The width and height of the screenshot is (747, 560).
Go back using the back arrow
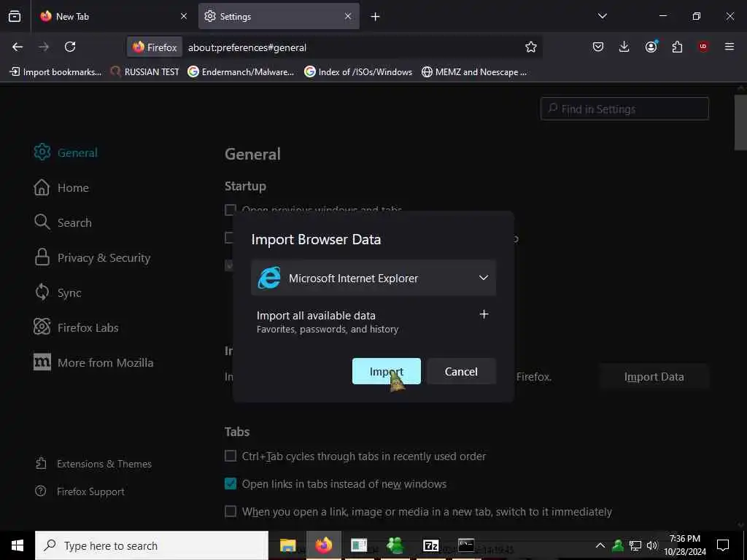click(x=18, y=47)
